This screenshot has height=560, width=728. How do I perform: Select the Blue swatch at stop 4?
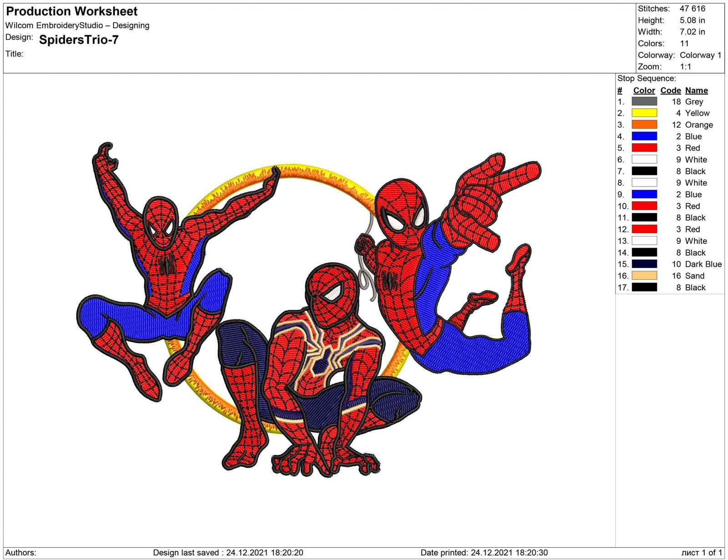pos(644,136)
